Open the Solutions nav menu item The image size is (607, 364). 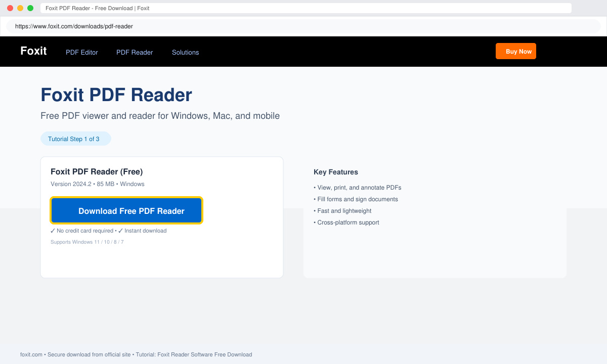tap(185, 52)
